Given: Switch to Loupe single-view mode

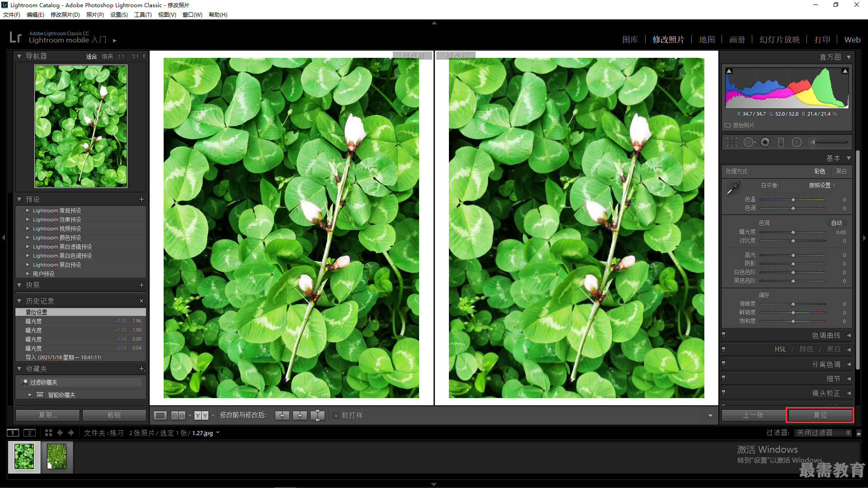Looking at the screenshot, I should click(160, 415).
